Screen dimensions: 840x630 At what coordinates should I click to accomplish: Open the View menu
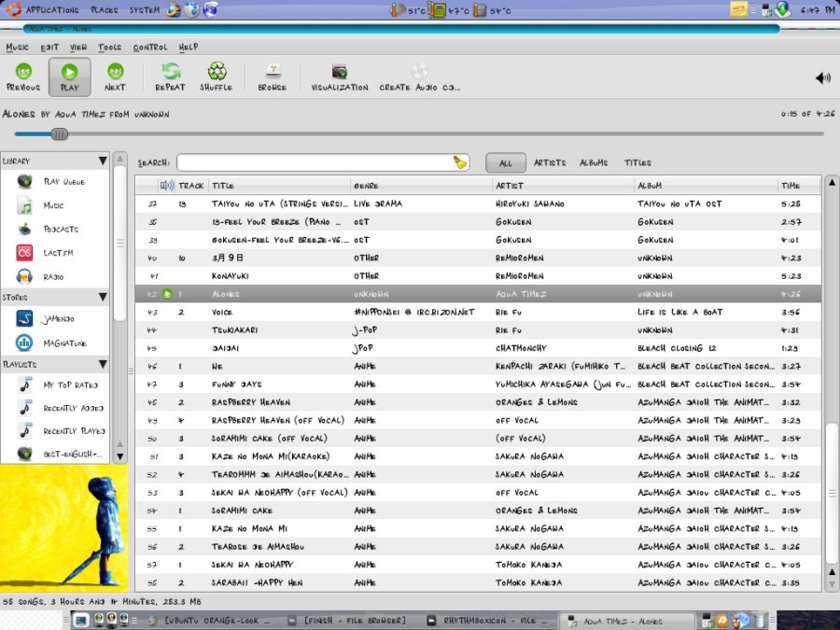(x=78, y=48)
